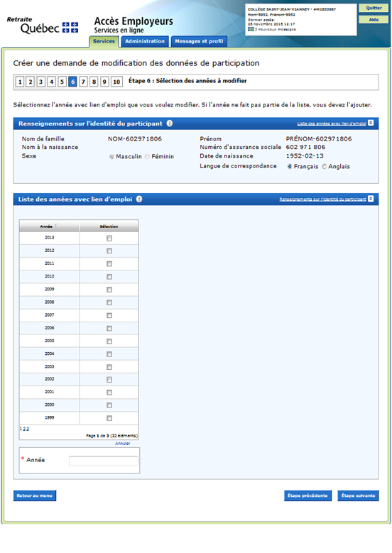Select the checkbox for year 1999
The image size is (392, 553).
(109, 418)
